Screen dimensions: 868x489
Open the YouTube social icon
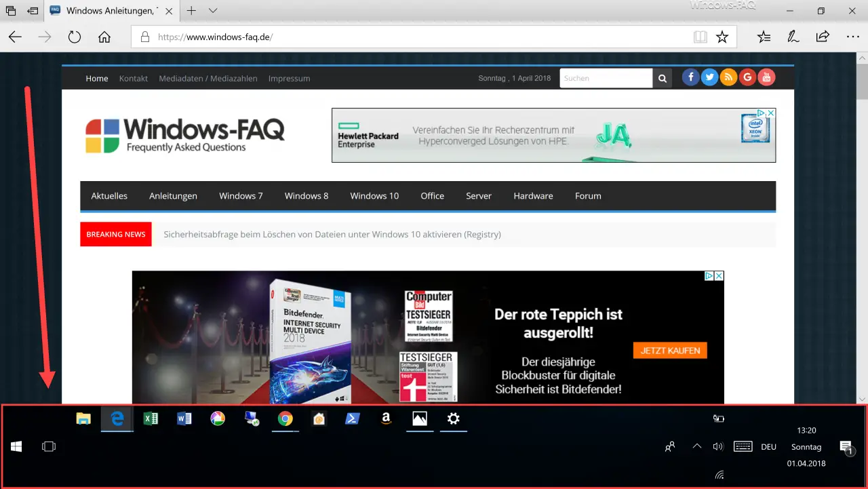[766, 77]
